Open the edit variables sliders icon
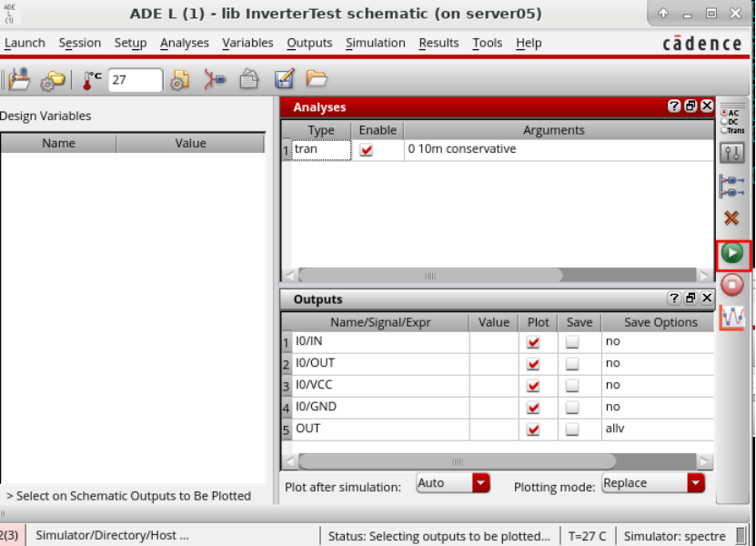Screen dimensions: 756x546 pos(732,155)
